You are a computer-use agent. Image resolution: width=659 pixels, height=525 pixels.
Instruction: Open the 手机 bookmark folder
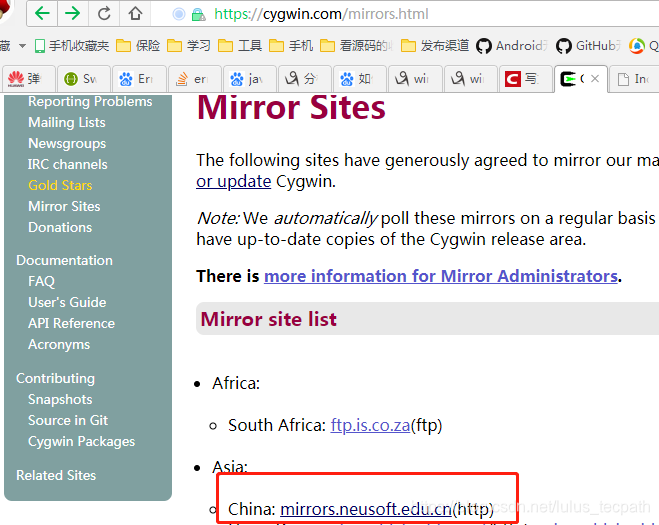pyautogui.click(x=291, y=45)
